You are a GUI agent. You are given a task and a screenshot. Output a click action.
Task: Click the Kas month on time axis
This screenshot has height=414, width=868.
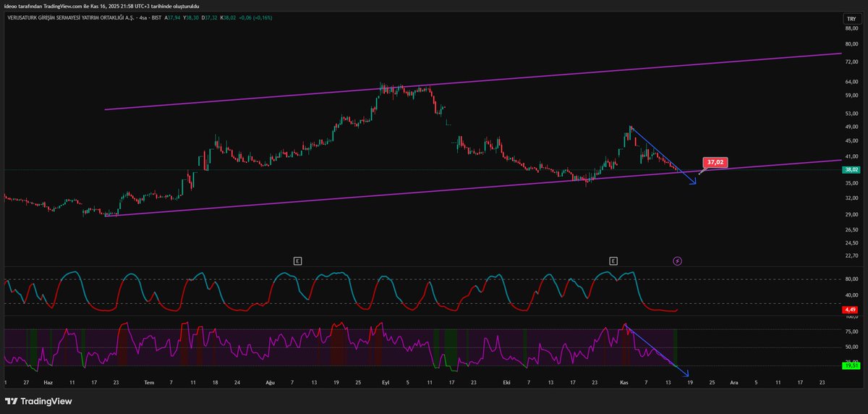point(624,381)
